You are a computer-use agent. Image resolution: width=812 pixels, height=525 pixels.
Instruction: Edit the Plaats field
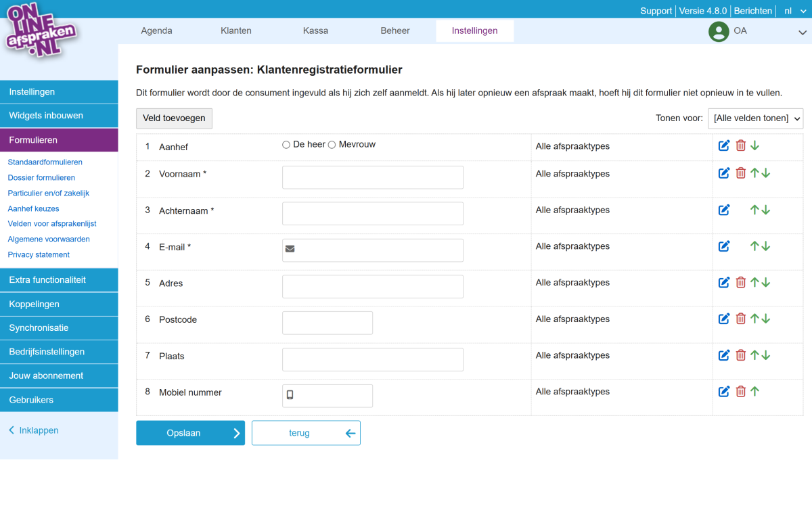point(724,355)
